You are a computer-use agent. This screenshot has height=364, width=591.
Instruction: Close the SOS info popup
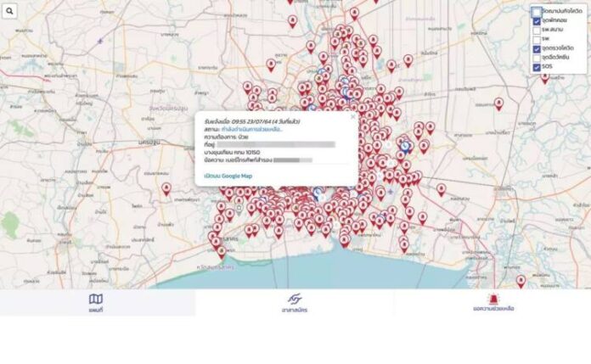point(352,117)
